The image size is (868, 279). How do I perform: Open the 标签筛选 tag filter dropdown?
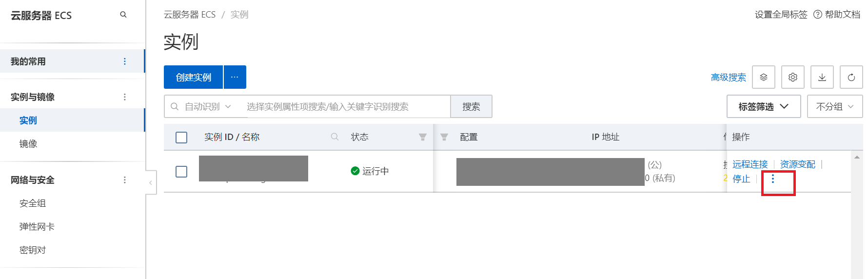pyautogui.click(x=764, y=106)
